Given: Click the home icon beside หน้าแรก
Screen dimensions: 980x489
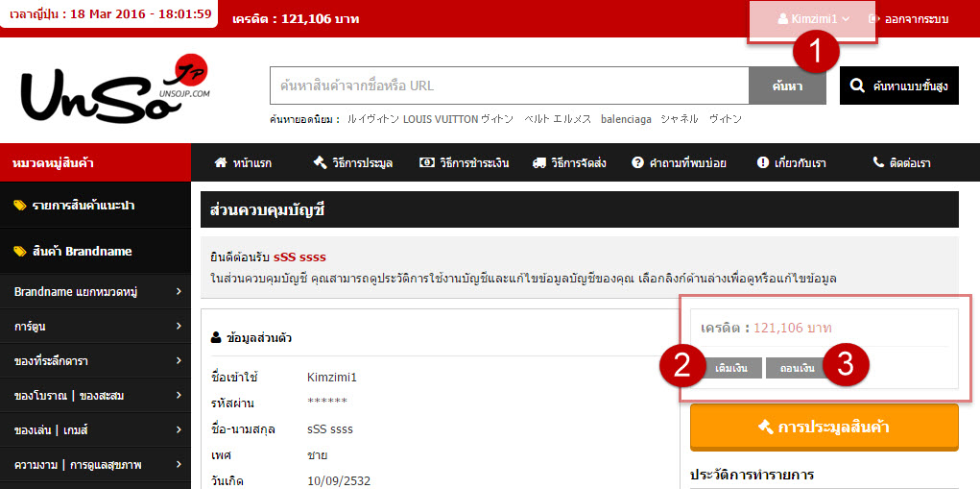Looking at the screenshot, I should [x=221, y=162].
